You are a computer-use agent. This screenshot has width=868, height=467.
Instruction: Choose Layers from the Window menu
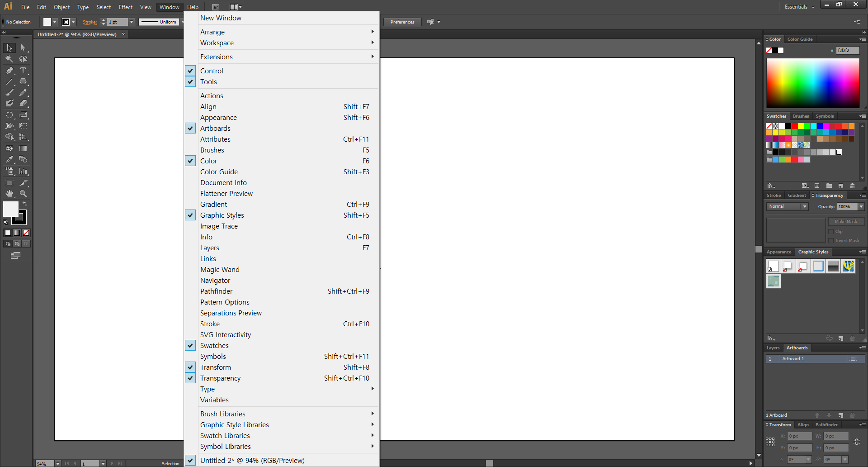point(281,248)
